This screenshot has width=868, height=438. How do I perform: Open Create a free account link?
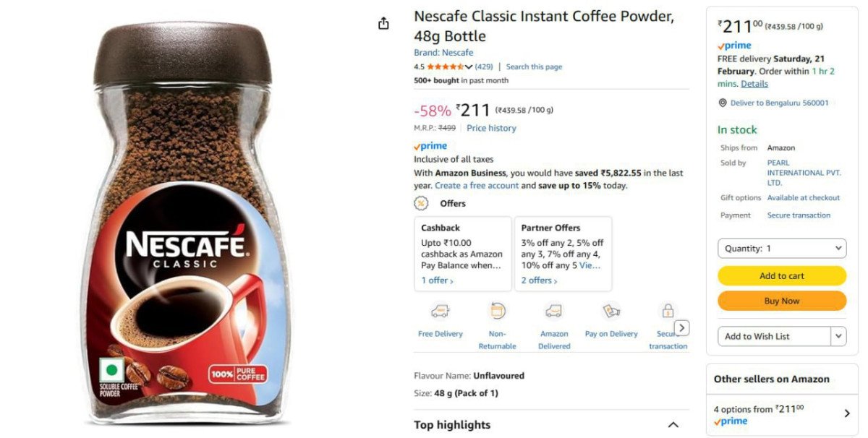[477, 186]
